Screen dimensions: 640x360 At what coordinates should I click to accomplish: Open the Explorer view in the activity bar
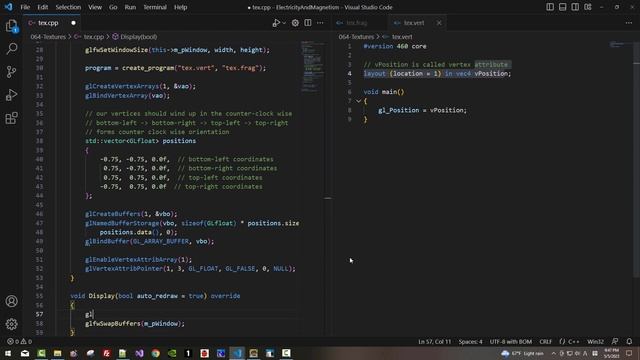(11, 26)
